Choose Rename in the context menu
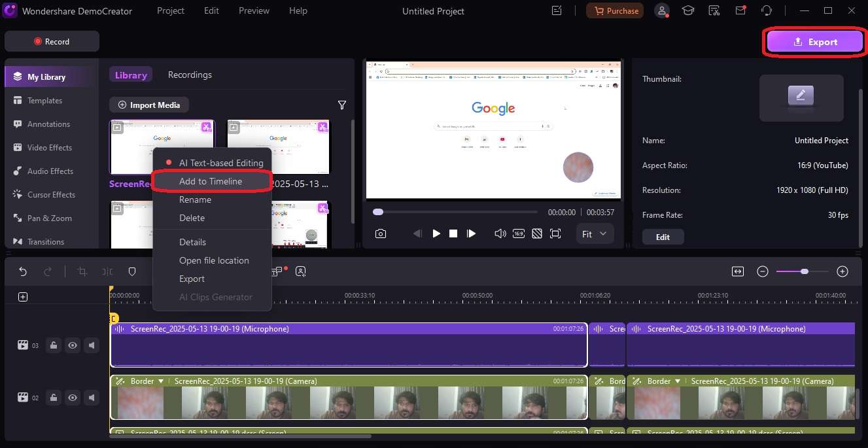Screen dimensions: 868x448 click(x=211, y=199)
